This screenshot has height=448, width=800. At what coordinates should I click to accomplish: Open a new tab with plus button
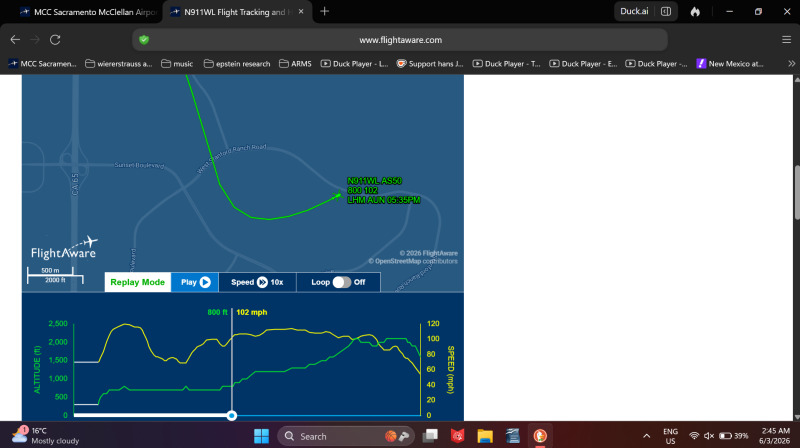click(x=324, y=11)
